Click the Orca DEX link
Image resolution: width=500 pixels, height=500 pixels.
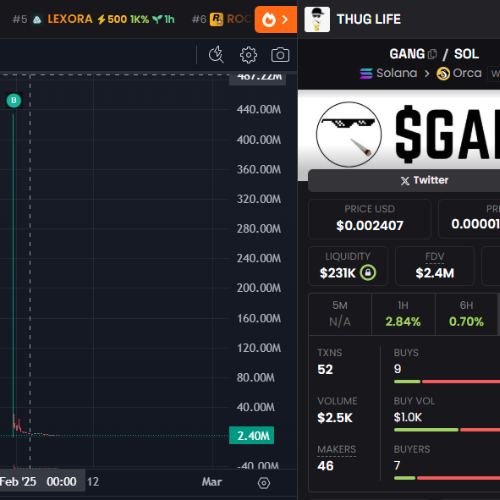[459, 73]
